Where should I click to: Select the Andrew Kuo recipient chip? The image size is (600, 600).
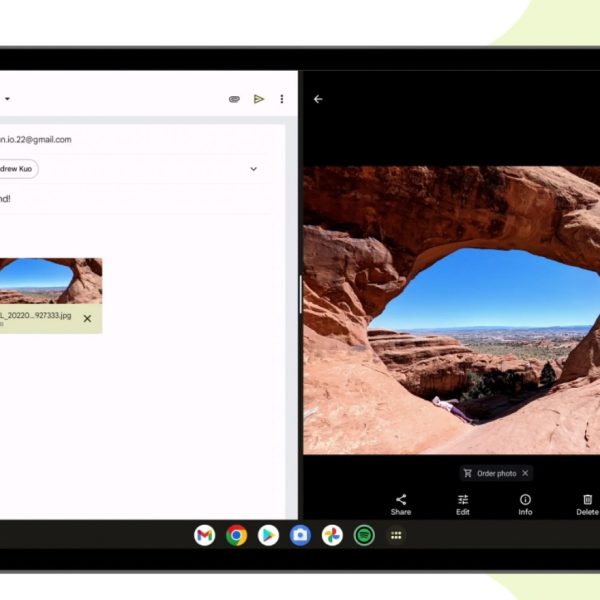[x=18, y=169]
